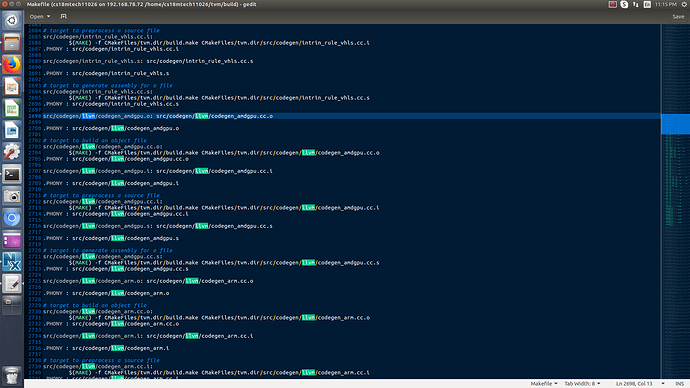Toggle the INS insert mode indicator

coord(679,384)
